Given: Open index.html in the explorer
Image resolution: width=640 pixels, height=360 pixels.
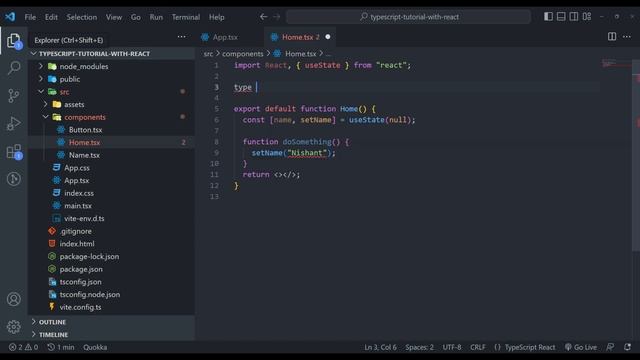Looking at the screenshot, I should (77, 244).
